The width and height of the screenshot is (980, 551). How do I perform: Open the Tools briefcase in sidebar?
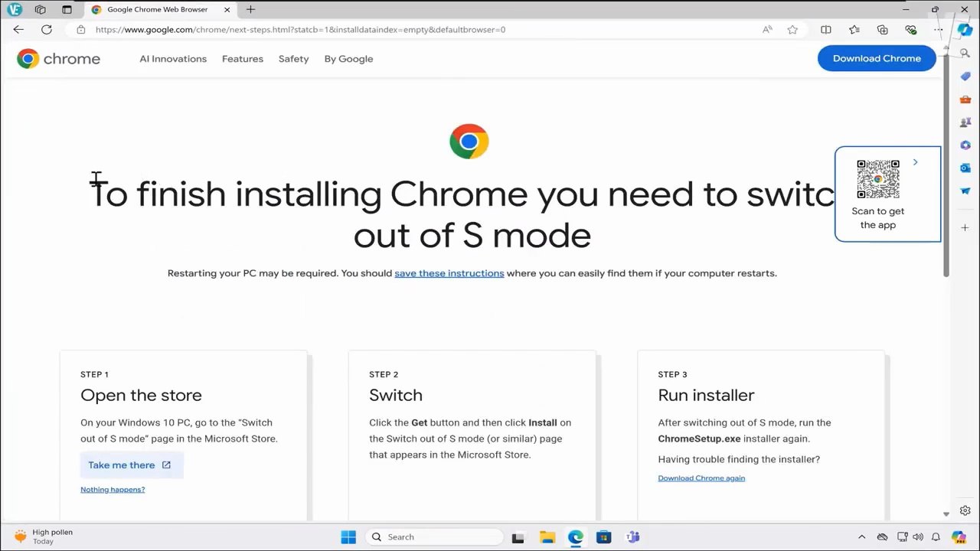(965, 99)
